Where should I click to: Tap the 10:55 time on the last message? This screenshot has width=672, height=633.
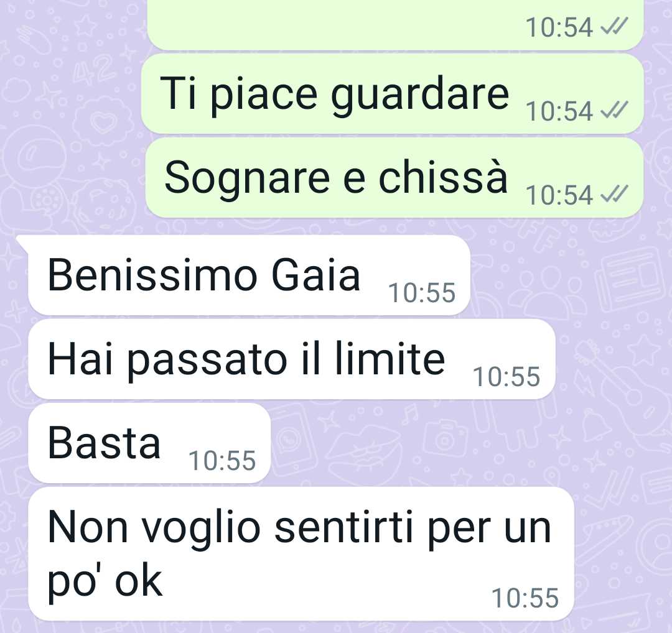[525, 598]
